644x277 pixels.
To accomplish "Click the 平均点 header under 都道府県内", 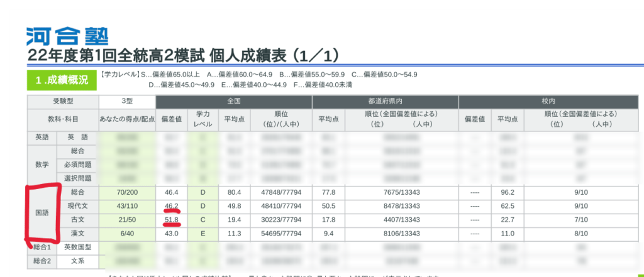I will click(328, 119).
